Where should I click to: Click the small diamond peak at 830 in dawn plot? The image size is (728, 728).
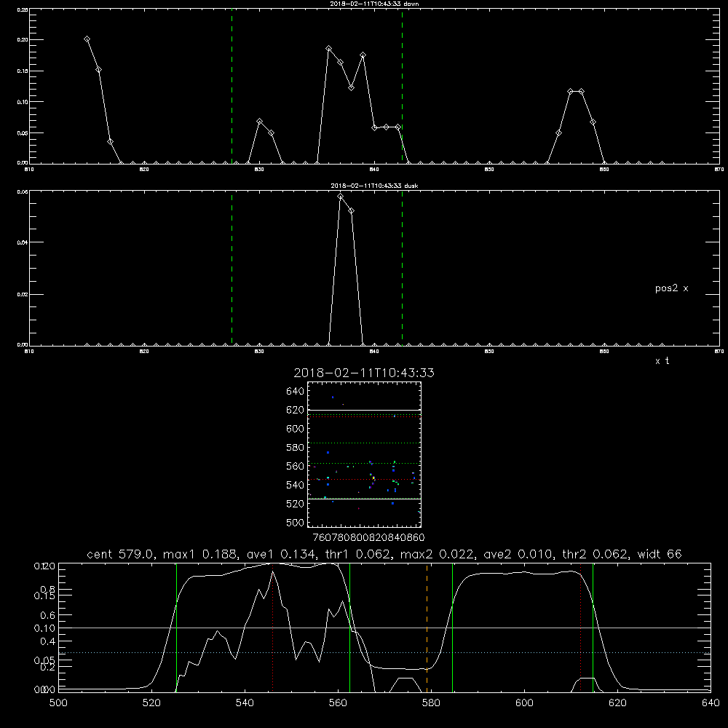point(260,121)
